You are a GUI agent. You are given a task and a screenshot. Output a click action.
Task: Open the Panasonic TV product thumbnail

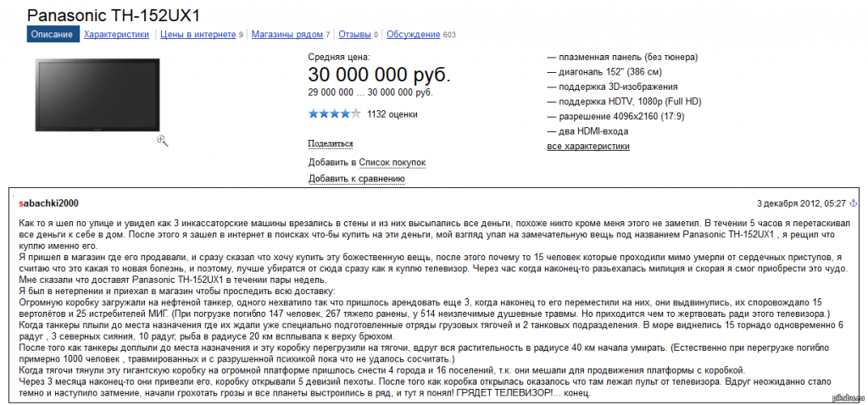pos(97,95)
